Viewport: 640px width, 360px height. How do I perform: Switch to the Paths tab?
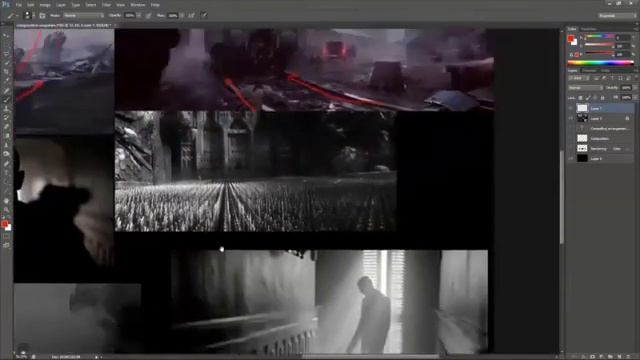605,70
